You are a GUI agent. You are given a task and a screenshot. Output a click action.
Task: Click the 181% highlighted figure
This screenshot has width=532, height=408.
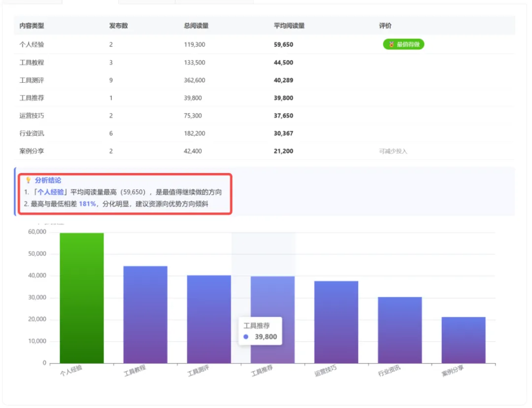tap(87, 204)
